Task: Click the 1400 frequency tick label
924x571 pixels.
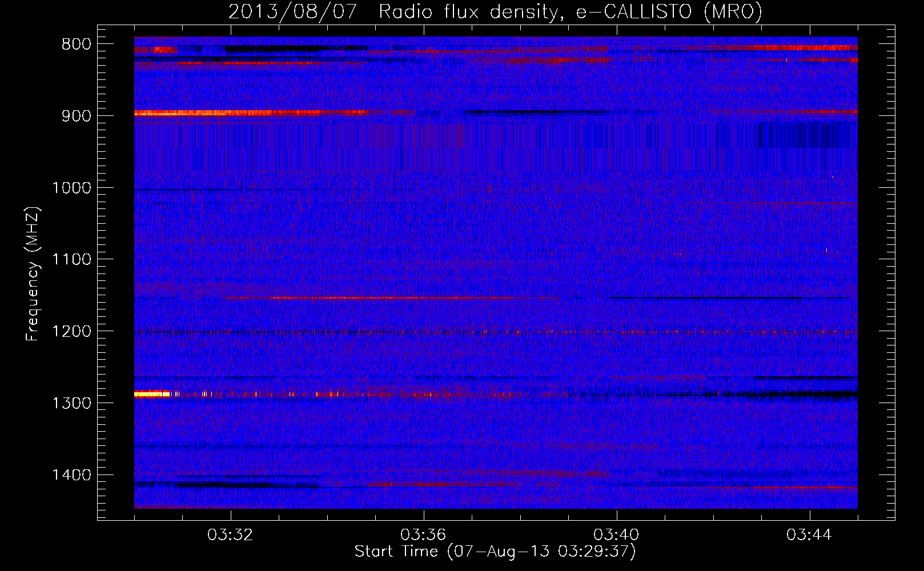Action: (71, 475)
